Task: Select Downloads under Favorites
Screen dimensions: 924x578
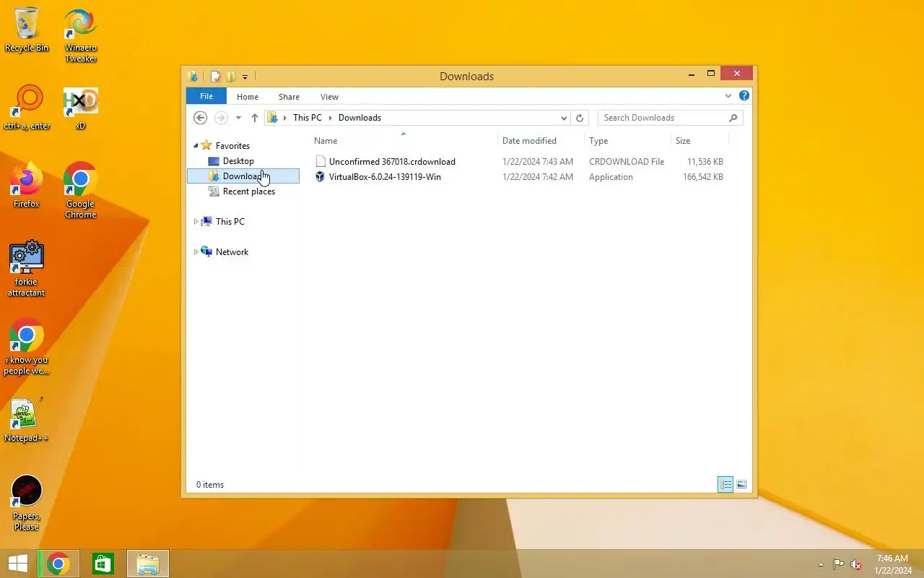Action: pyautogui.click(x=243, y=176)
